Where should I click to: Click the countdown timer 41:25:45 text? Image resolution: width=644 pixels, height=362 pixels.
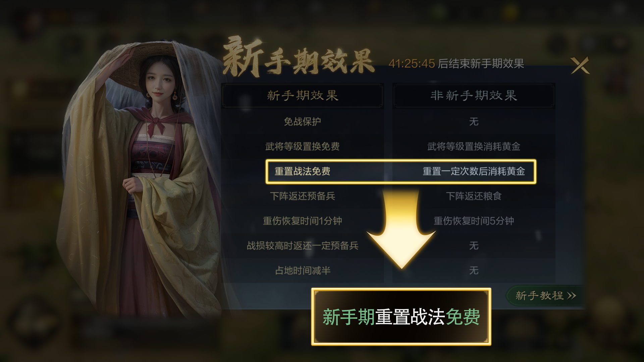(412, 63)
